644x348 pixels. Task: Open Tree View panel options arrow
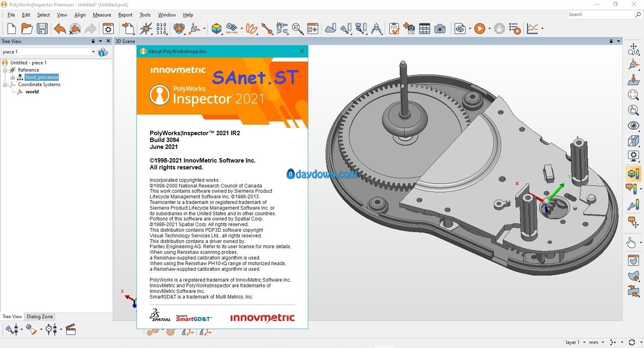101,41
